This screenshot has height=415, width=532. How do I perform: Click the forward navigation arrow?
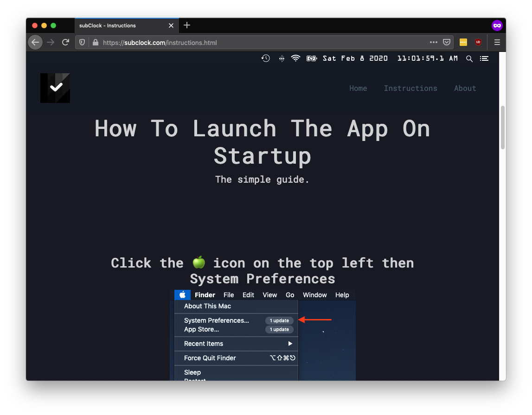[51, 42]
